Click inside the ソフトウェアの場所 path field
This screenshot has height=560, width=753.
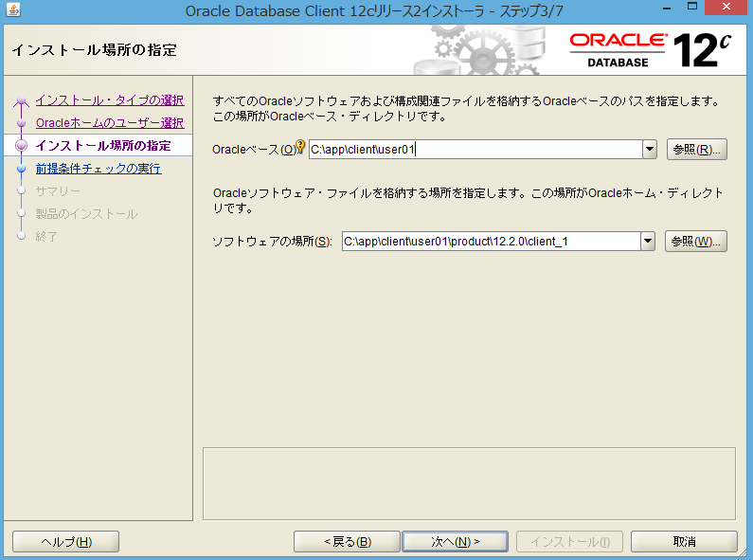click(491, 241)
